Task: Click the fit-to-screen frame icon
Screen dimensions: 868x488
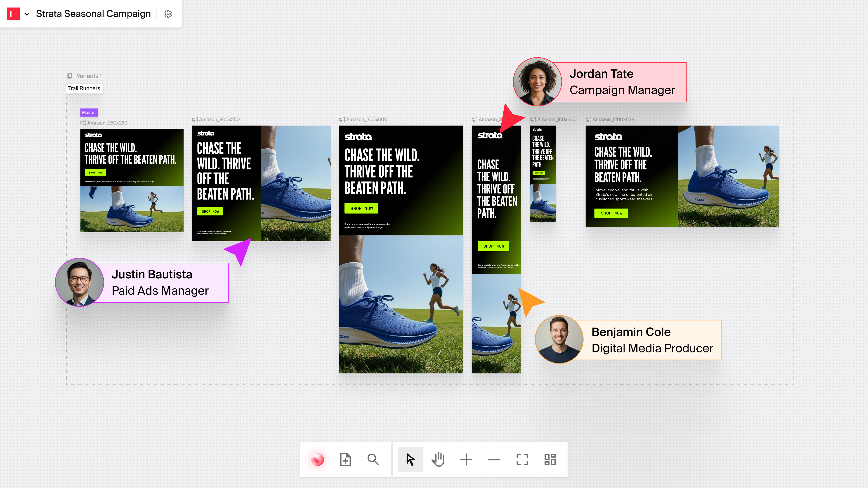Action: (522, 459)
